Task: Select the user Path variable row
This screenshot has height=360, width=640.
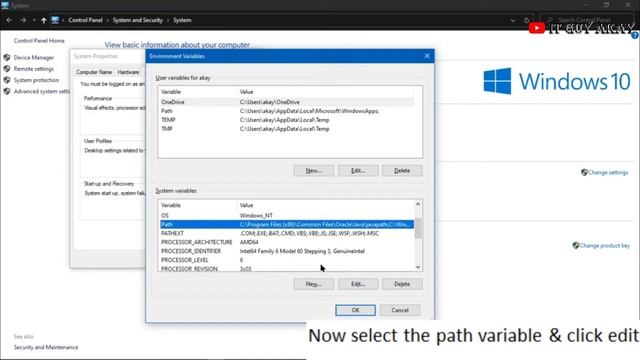Action: tap(287, 111)
